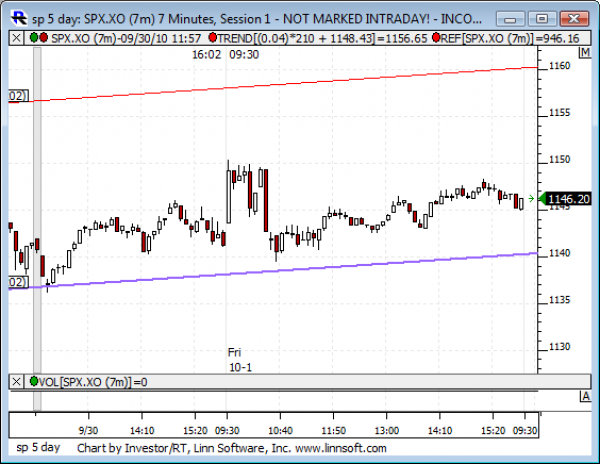Viewport: 600px width, 464px height.
Task: Click the 16:02 session time marker at top
Action: coord(206,55)
